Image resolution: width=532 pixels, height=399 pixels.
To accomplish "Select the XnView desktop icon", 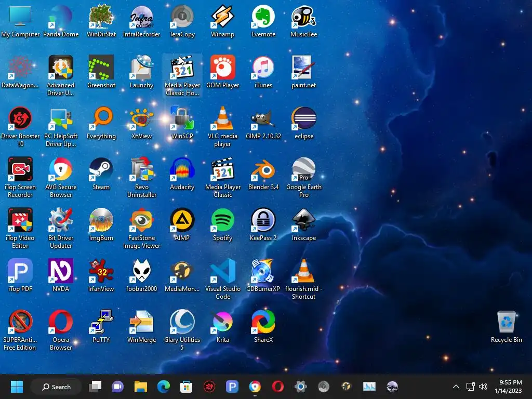I will click(141, 118).
